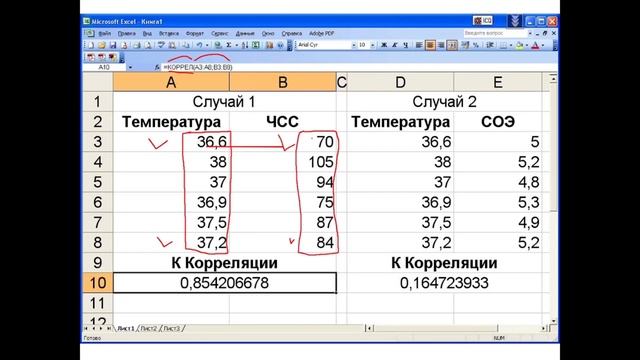
Task: Select sheet tab Лист1
Action: (125, 328)
